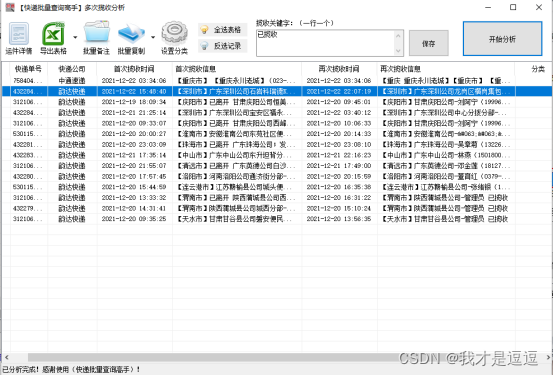This screenshot has height=376, width=554.
Task: Click the re-pickup time 2021-12-20 15:10:24
Action: click(339, 208)
